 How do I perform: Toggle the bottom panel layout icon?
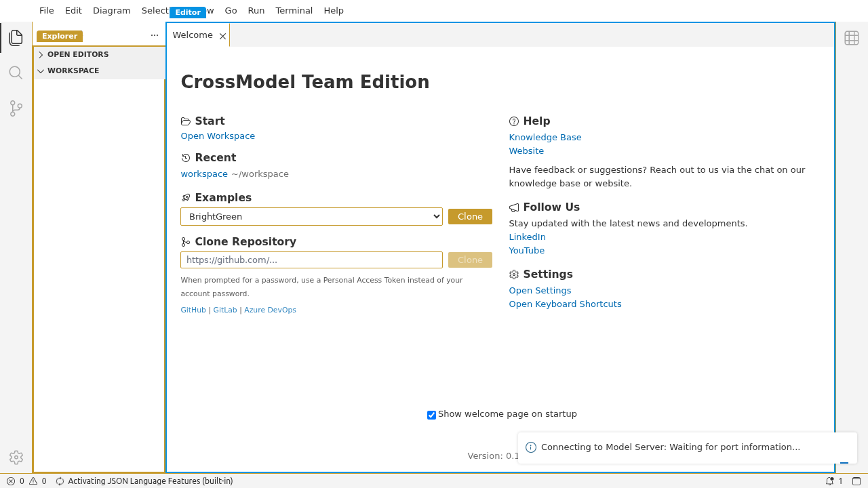[x=856, y=481]
